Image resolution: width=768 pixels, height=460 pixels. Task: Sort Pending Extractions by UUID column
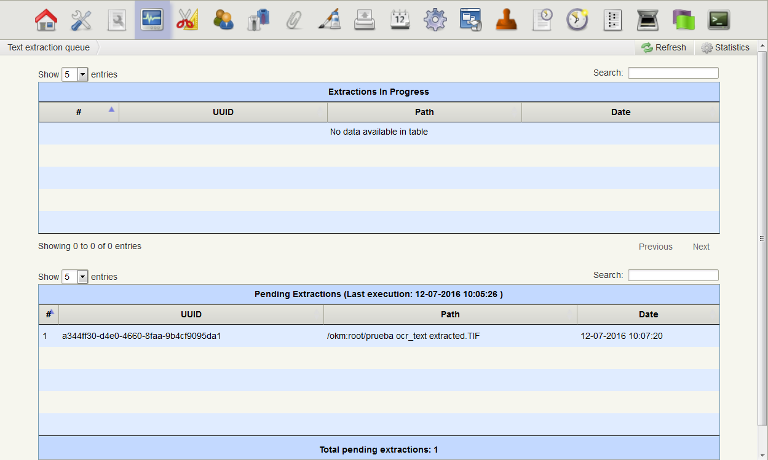[191, 315]
